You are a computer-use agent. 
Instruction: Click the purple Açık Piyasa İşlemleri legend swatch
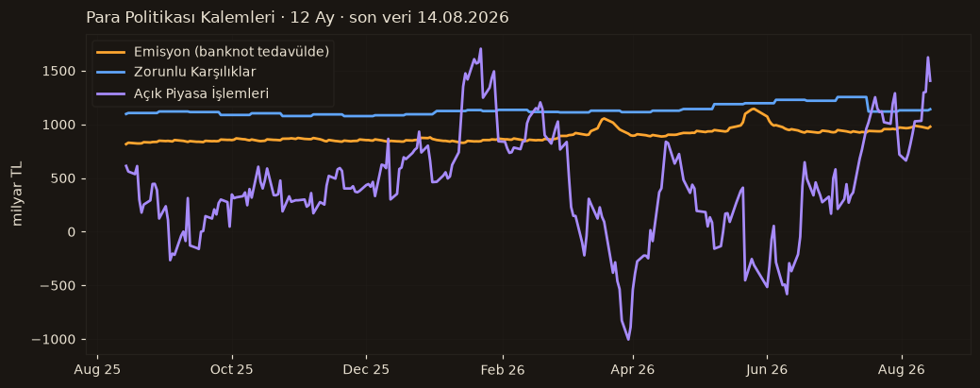click(x=112, y=93)
